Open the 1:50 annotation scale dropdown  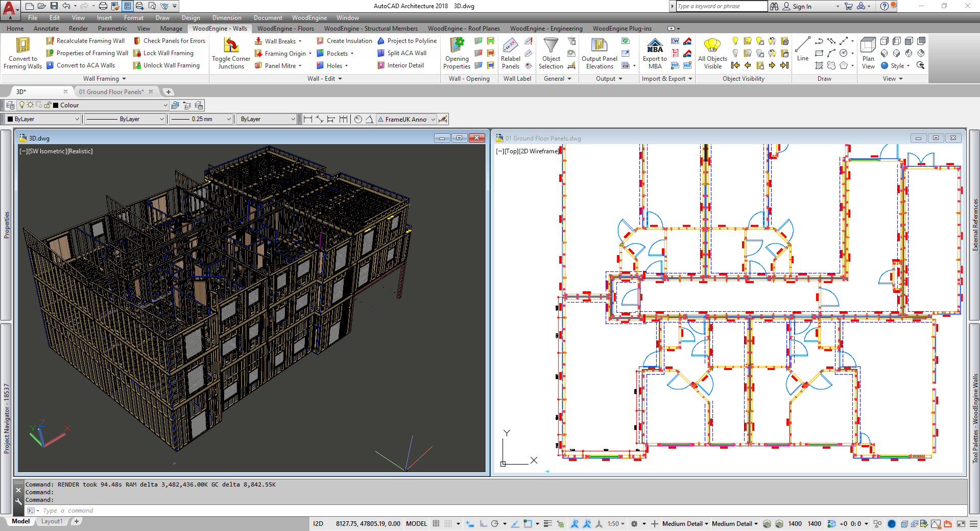[616, 524]
